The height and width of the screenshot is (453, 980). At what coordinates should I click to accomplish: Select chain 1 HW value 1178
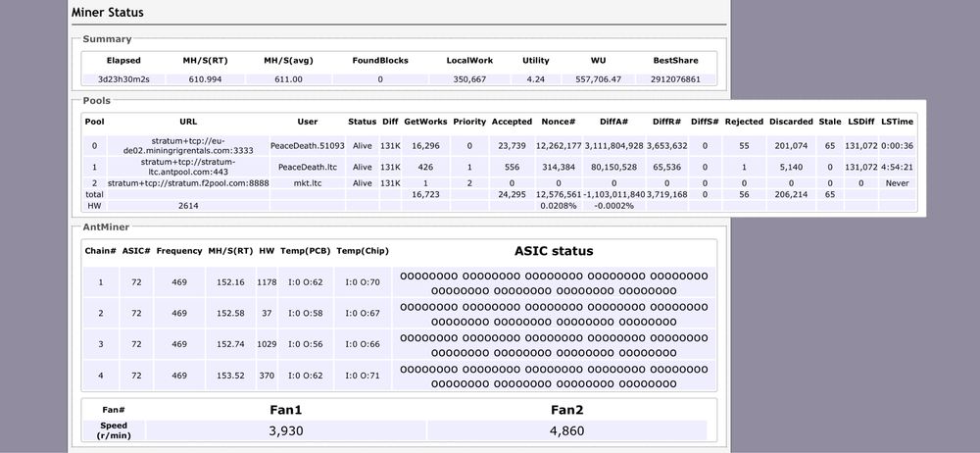(267, 282)
